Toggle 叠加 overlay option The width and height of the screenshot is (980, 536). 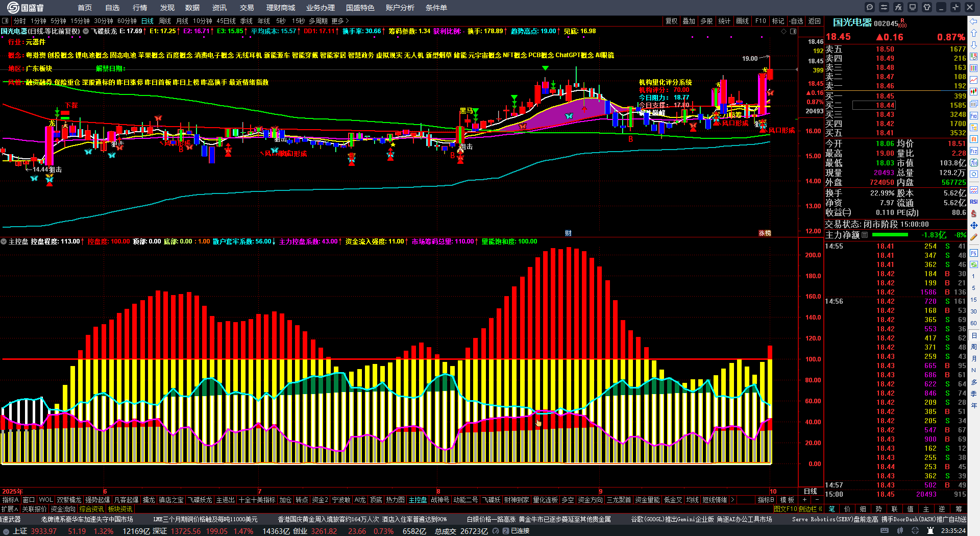tap(689, 21)
